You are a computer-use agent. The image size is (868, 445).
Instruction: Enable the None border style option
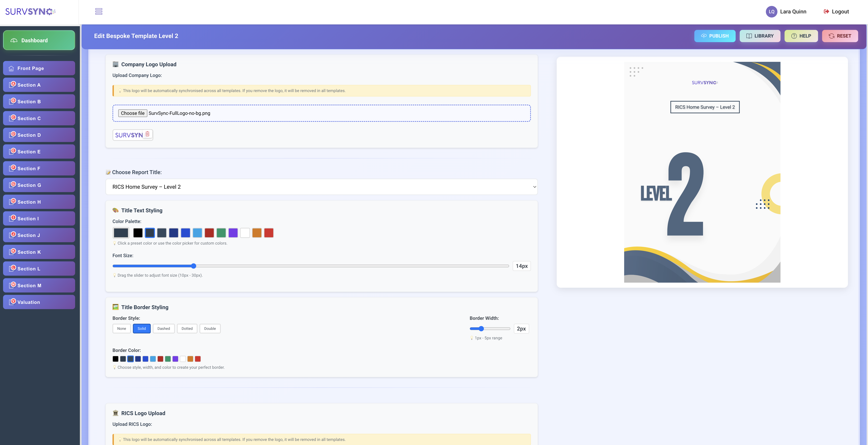[121, 328]
